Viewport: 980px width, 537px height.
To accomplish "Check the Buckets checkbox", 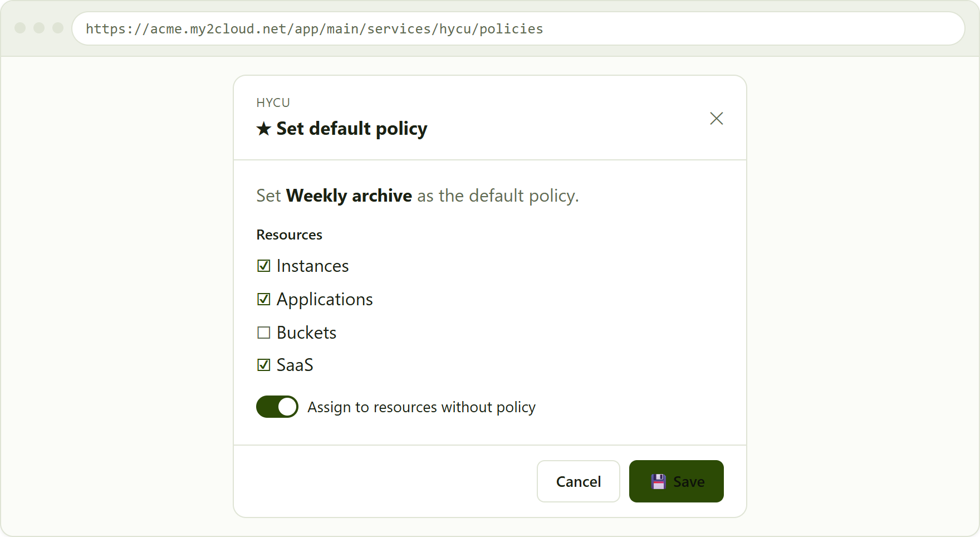I will (264, 333).
